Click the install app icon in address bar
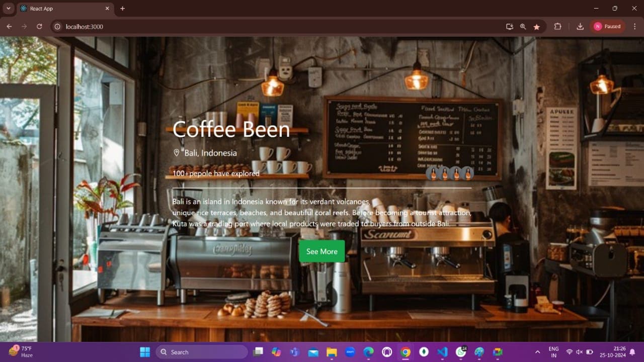 510,27
